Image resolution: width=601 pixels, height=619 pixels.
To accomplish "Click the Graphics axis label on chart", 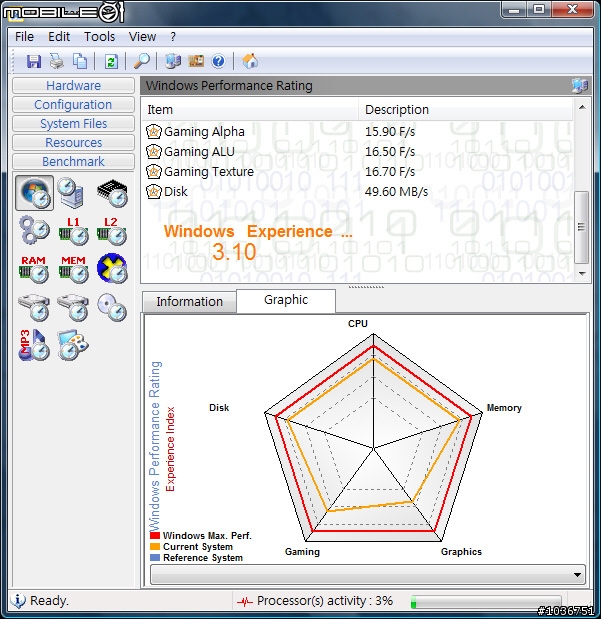I will (x=461, y=551).
